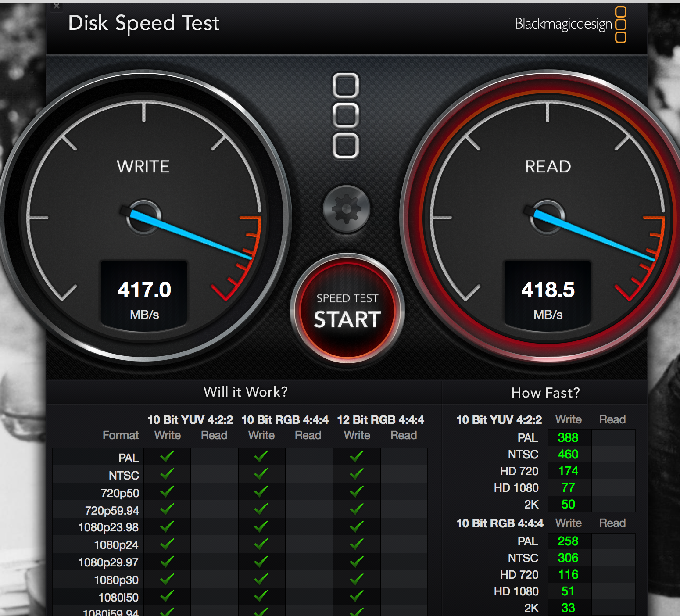Click the Disk Speed Test title
The width and height of the screenshot is (680, 616).
coord(144,23)
